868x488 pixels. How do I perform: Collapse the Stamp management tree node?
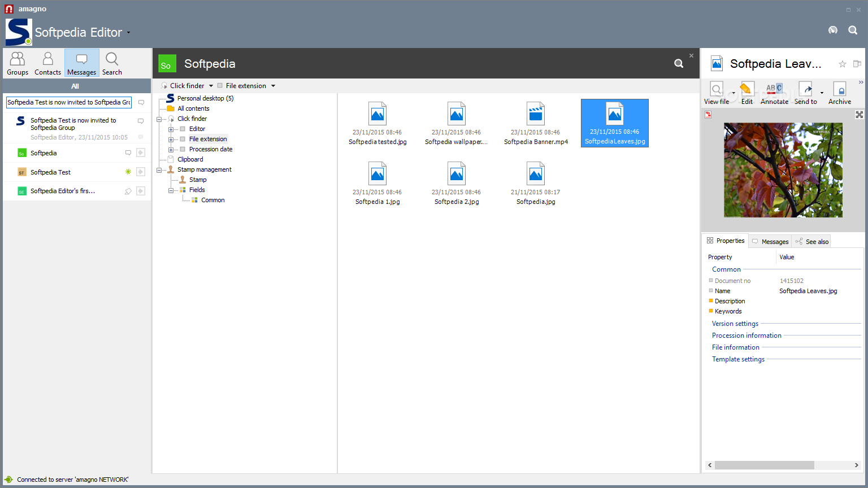click(159, 170)
